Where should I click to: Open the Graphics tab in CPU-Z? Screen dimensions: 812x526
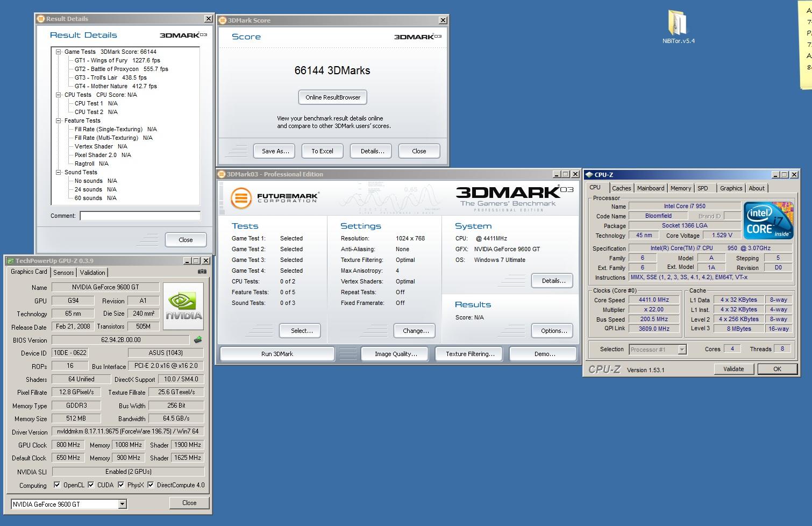731,188
